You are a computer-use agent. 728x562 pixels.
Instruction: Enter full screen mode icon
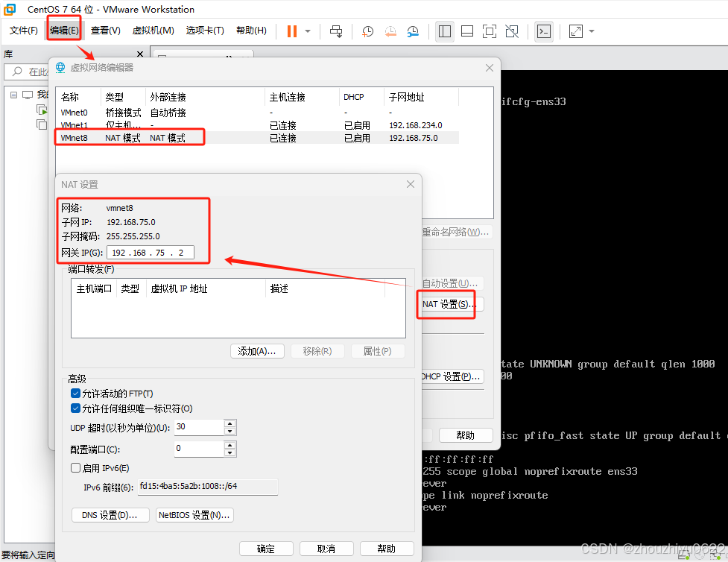pyautogui.click(x=490, y=31)
